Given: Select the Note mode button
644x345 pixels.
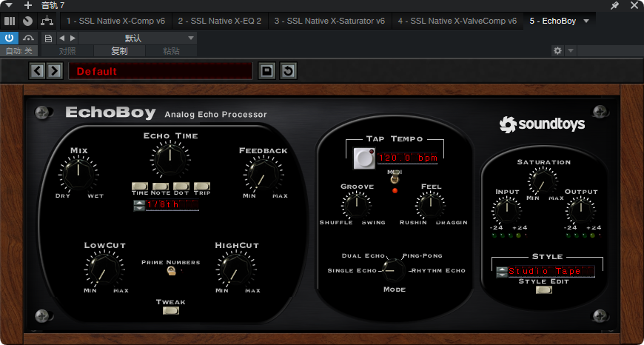Looking at the screenshot, I should (x=161, y=187).
